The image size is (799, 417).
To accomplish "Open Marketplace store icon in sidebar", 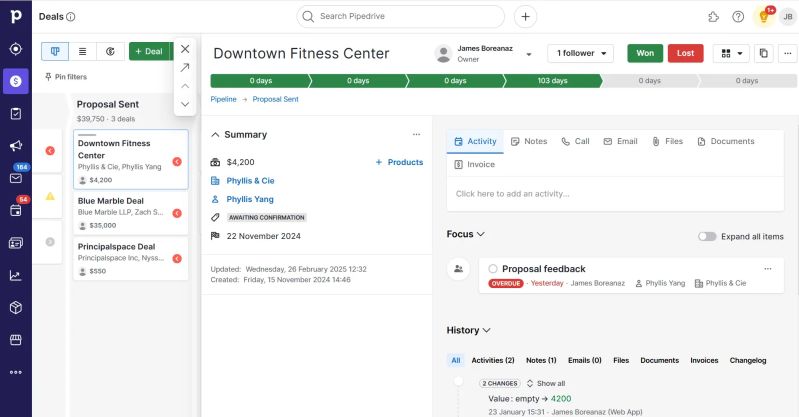I will pyautogui.click(x=16, y=340).
